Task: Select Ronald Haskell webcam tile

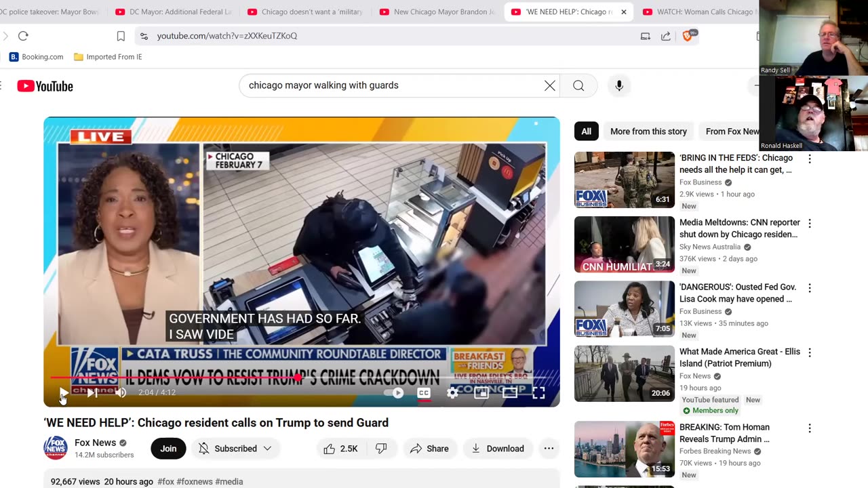Action: point(814,113)
